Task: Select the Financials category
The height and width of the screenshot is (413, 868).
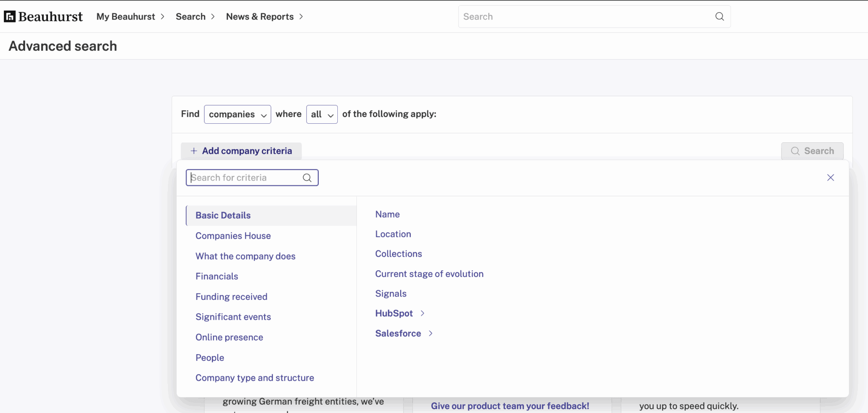Action: pos(217,277)
